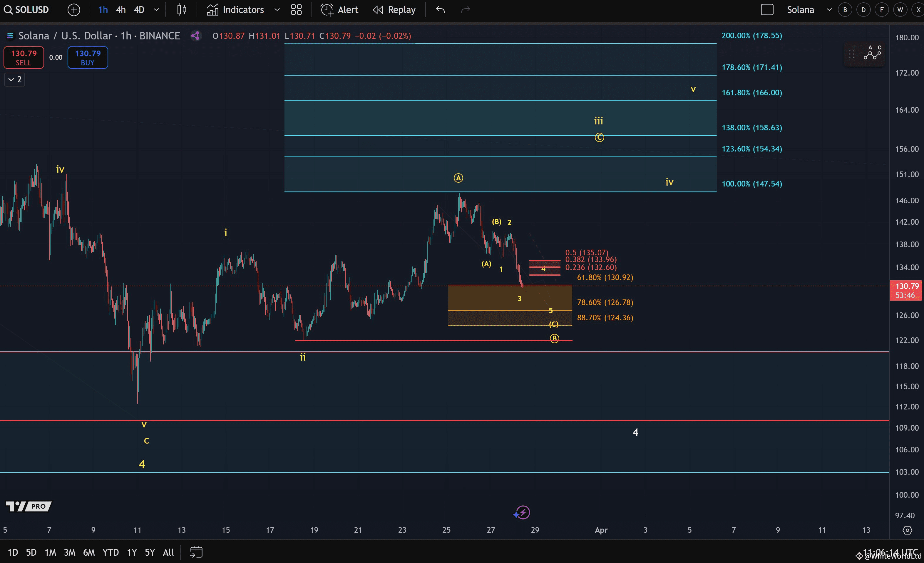Open the SOLUSD symbol search
Screen dimensions: 924x563
tap(26, 10)
